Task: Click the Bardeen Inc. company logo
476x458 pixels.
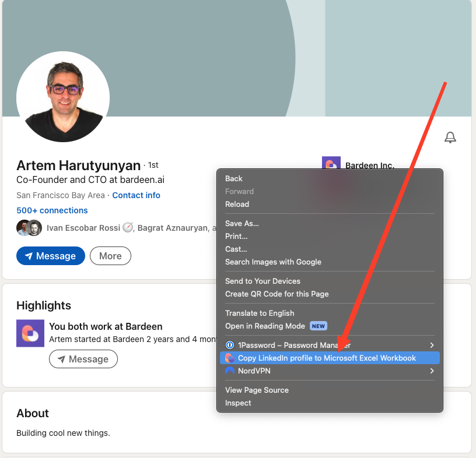Action: 331,163
